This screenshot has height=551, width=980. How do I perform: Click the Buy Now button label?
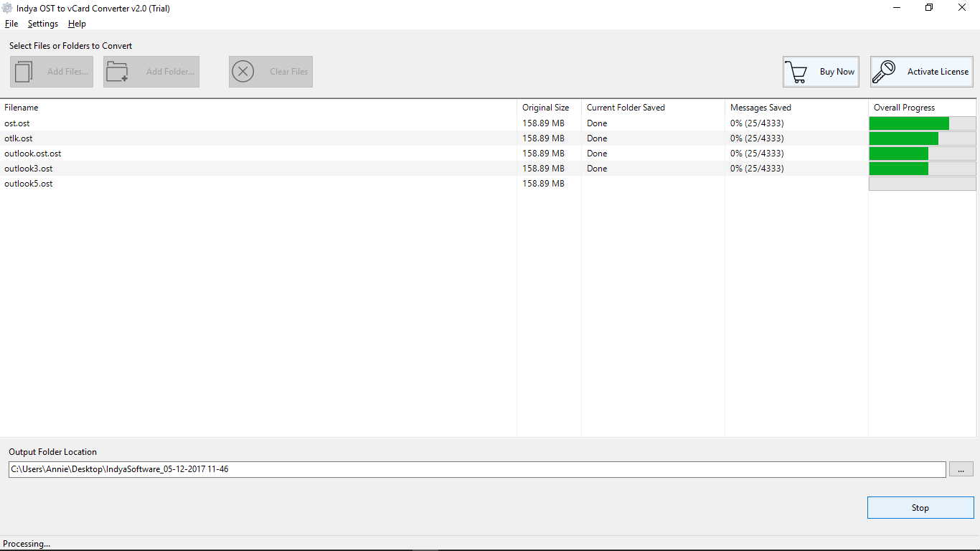click(x=837, y=72)
